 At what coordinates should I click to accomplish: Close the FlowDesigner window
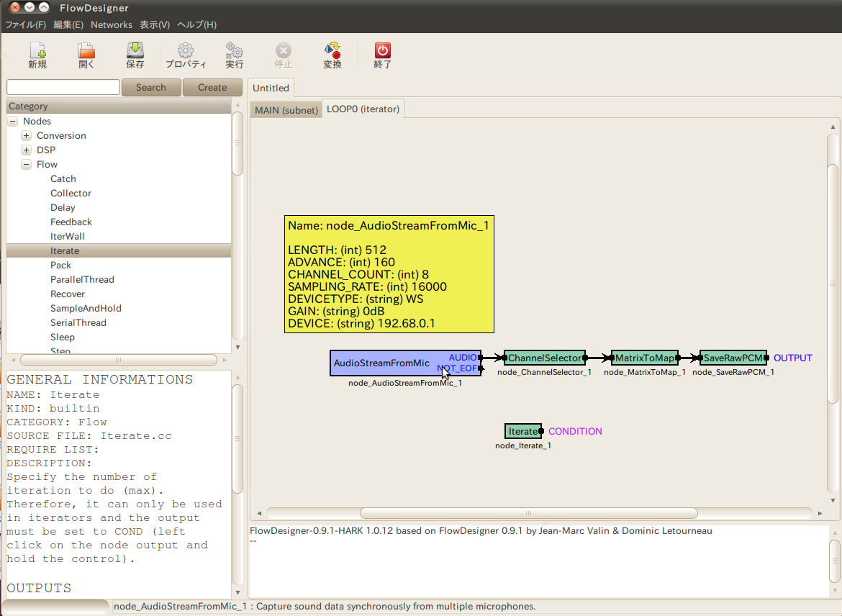tap(15, 7)
